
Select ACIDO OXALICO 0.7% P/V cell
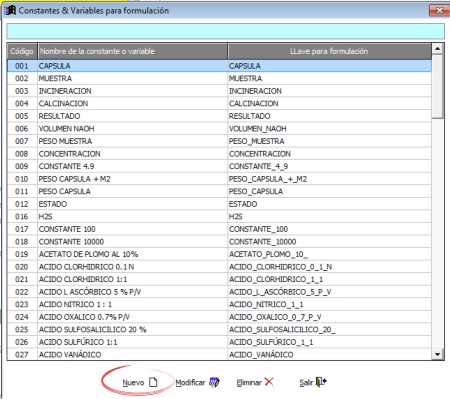132,317
